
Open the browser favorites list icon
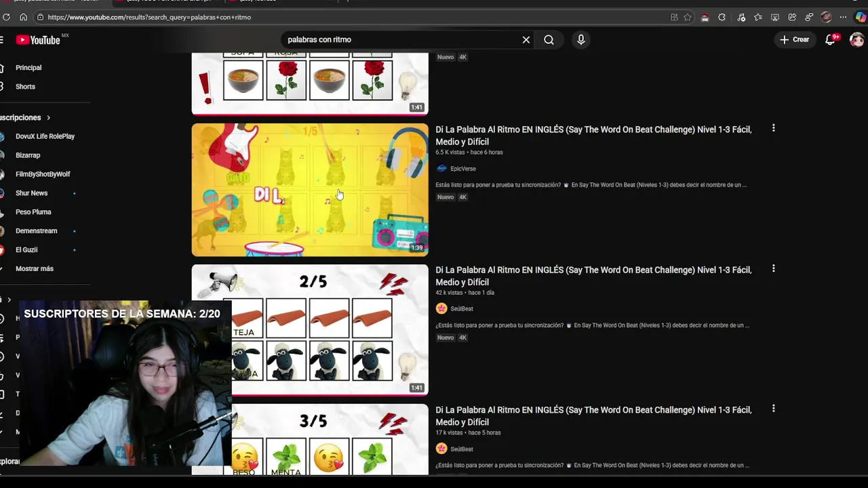(758, 17)
